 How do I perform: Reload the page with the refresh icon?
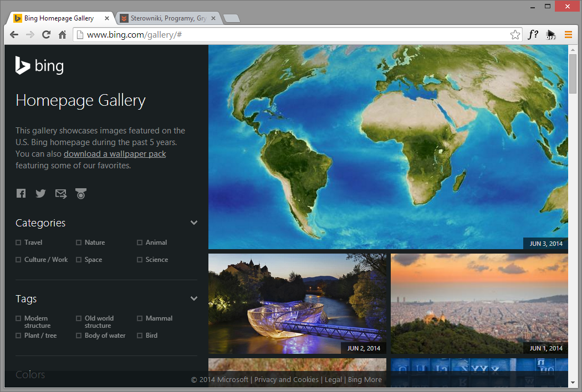(46, 35)
